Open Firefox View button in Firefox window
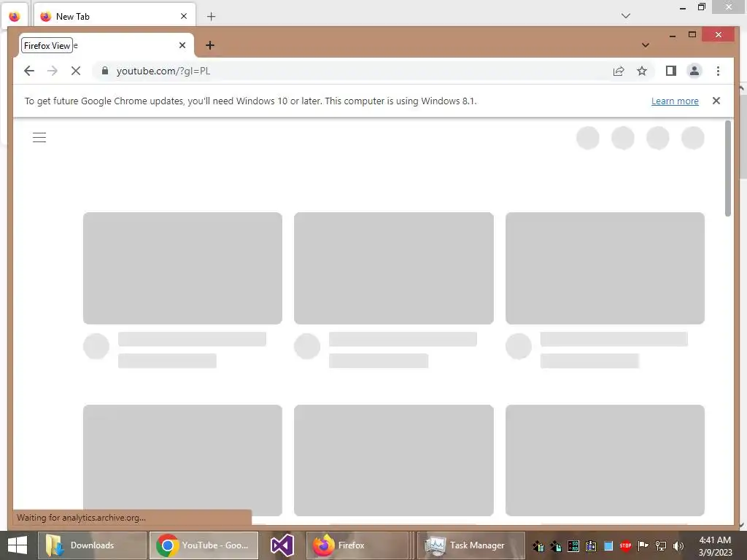Viewport: 747px width, 560px height. 15,16
